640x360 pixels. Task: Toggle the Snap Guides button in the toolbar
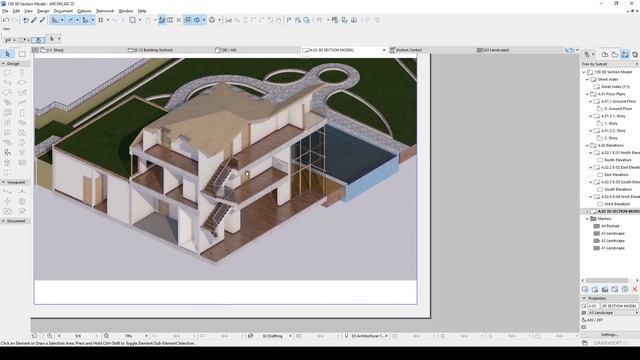(70, 20)
